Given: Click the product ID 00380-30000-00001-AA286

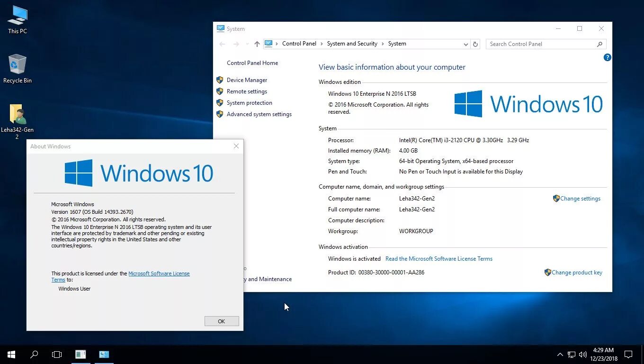Looking at the screenshot, I should tap(391, 273).
